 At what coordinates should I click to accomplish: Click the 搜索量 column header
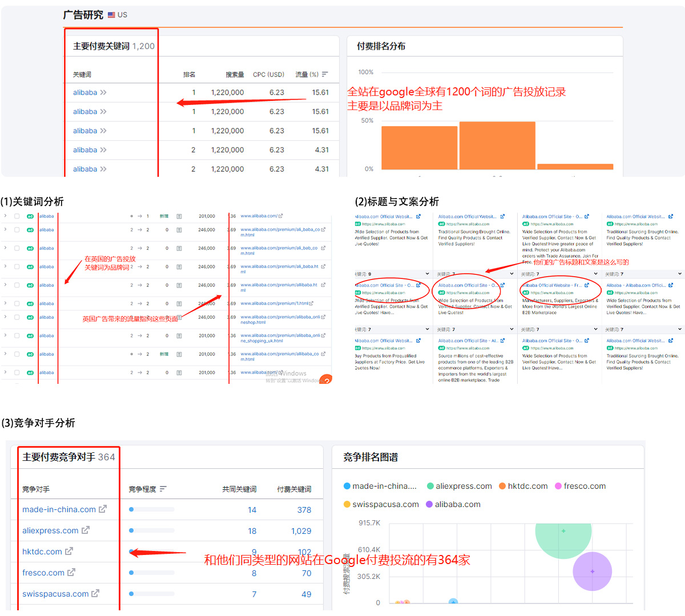pyautogui.click(x=235, y=75)
